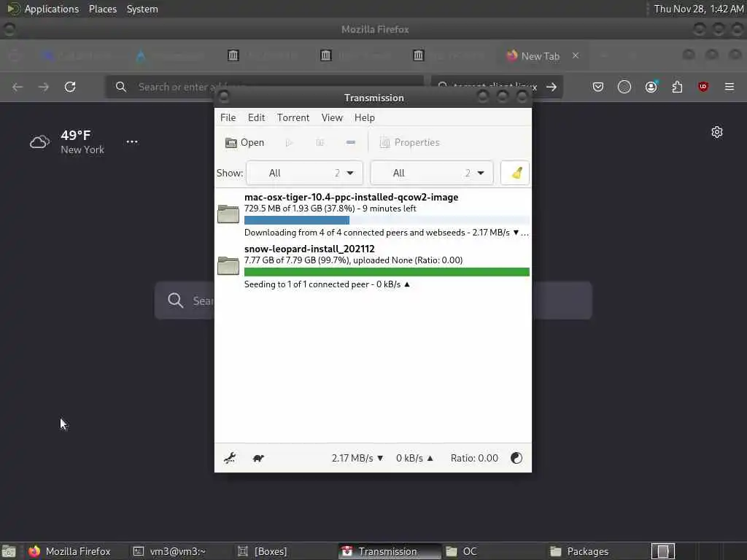Open Firefox extensions puzzle icon
Screen dimensions: 747x560
pos(677,87)
